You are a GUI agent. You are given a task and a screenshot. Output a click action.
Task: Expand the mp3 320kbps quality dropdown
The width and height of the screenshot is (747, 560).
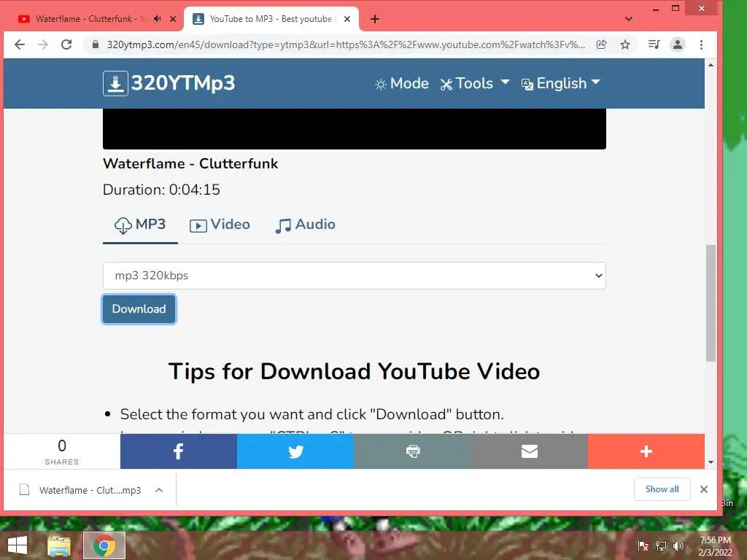pos(354,275)
